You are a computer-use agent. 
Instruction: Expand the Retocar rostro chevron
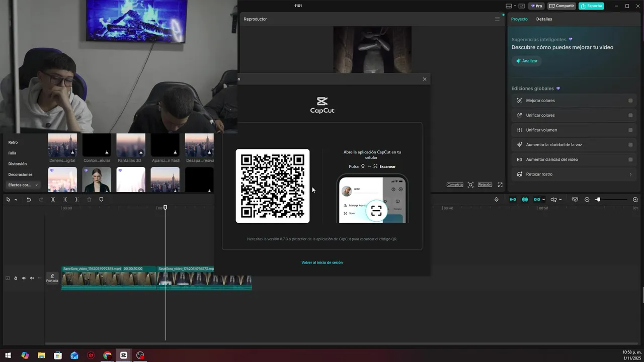(630, 174)
